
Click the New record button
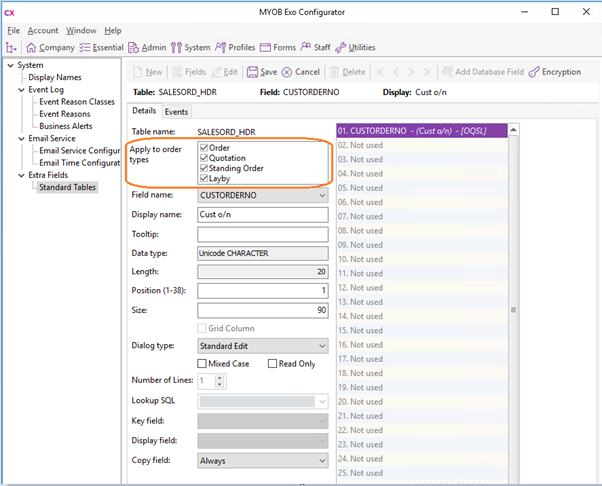tap(148, 72)
